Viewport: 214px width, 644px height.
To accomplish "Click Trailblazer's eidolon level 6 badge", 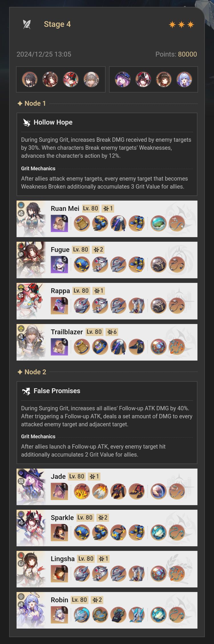I will pyautogui.click(x=112, y=332).
